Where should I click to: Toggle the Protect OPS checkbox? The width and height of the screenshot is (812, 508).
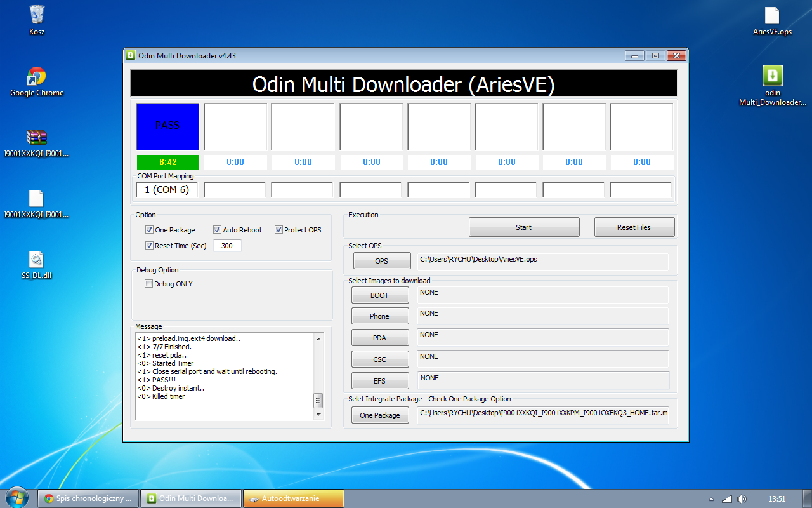point(278,230)
